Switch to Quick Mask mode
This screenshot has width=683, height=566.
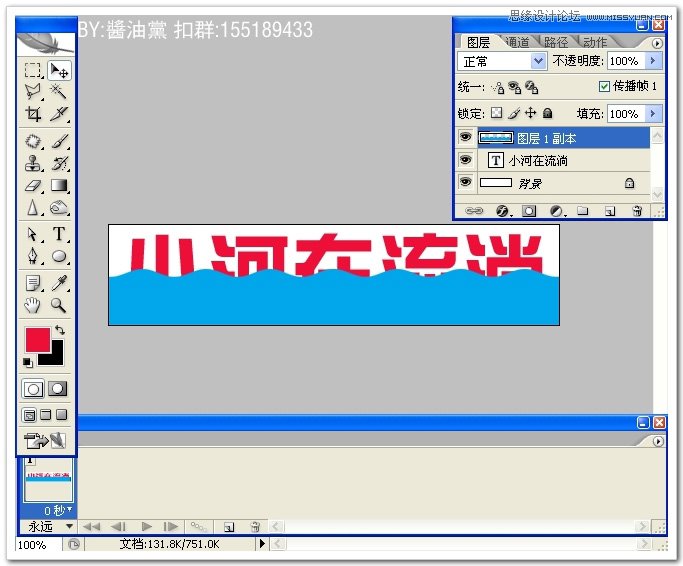tap(57, 389)
